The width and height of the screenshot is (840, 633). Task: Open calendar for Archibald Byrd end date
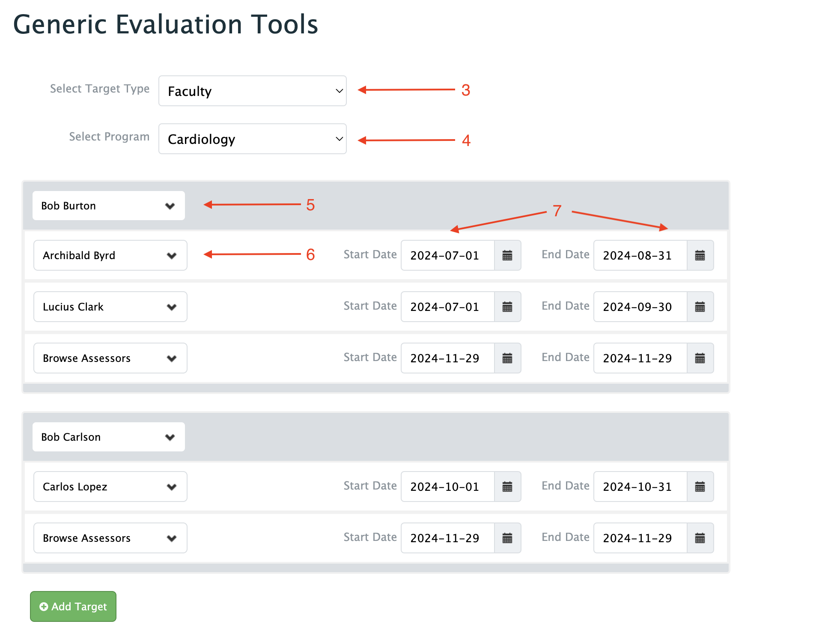click(x=700, y=256)
